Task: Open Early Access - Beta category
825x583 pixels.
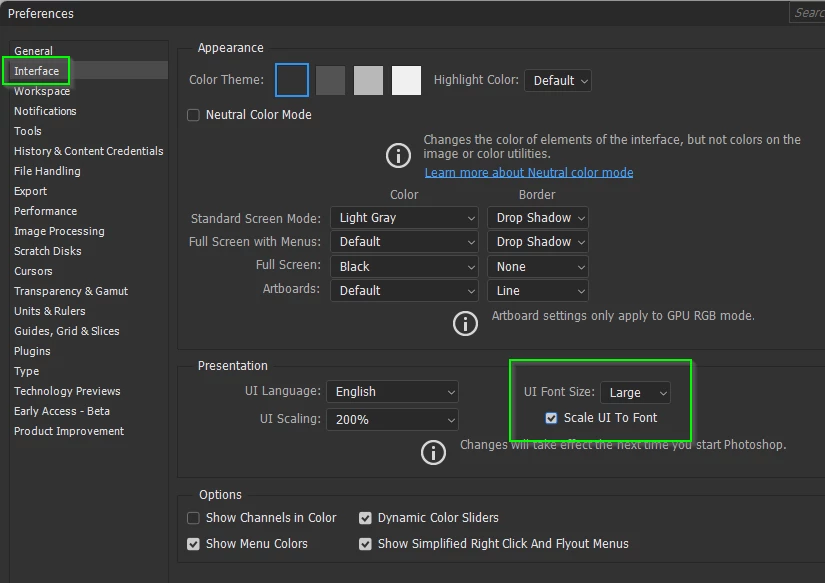Action: point(62,411)
